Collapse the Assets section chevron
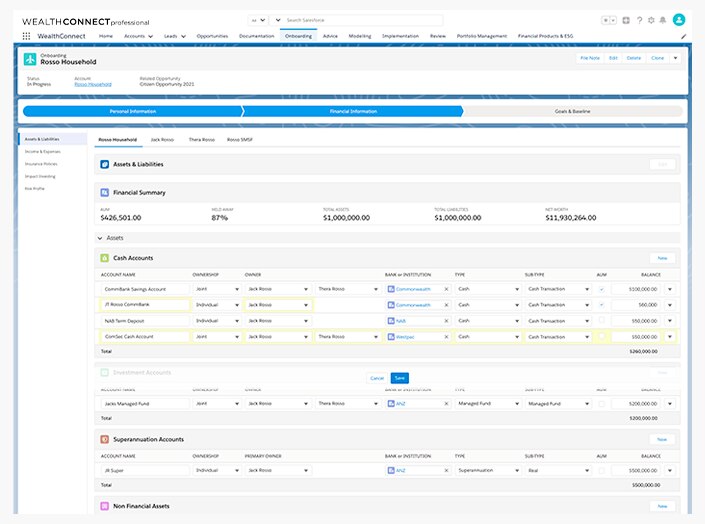Image resolution: width=705 pixels, height=524 pixels. [100, 238]
